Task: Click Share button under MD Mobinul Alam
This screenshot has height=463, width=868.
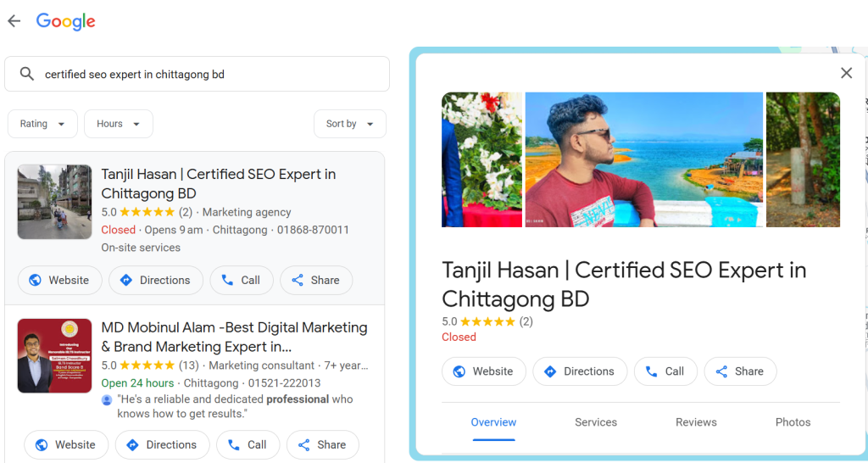Action: (323, 444)
